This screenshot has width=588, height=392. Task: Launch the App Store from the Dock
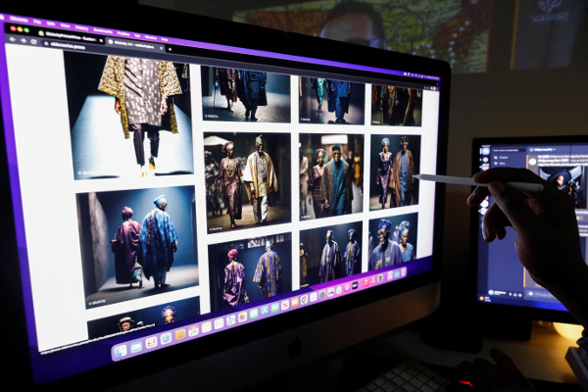[265, 311]
